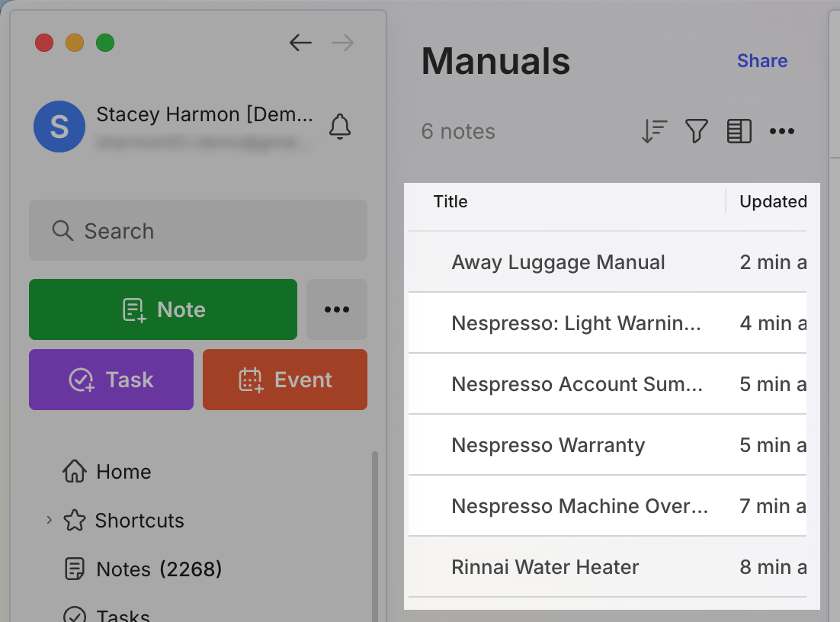
Task: Click the magnifier icon in Search
Action: pos(63,231)
